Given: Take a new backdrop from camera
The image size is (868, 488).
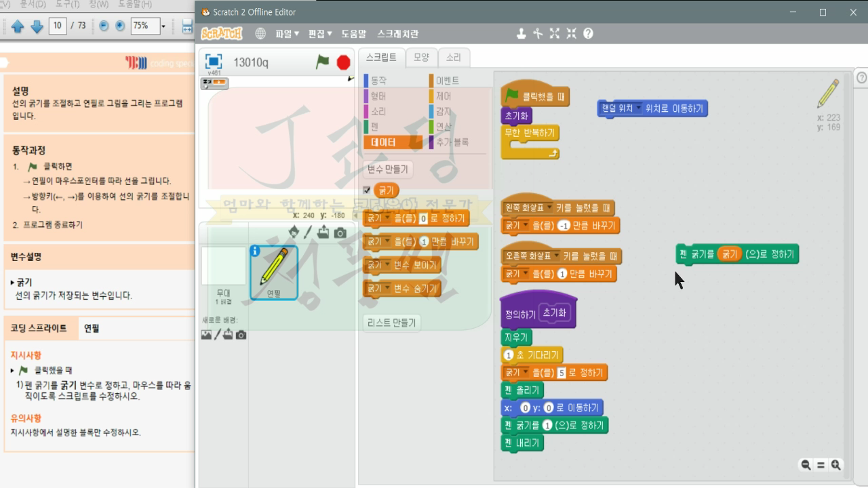Looking at the screenshot, I should 241,335.
